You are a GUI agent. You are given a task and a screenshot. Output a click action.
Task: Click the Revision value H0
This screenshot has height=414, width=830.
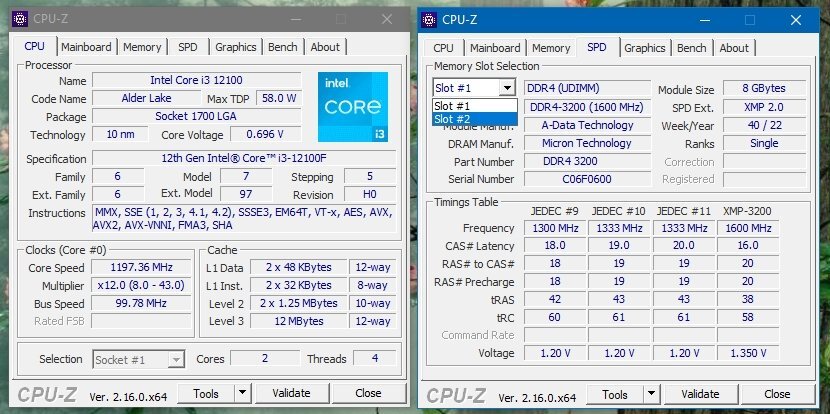point(369,194)
